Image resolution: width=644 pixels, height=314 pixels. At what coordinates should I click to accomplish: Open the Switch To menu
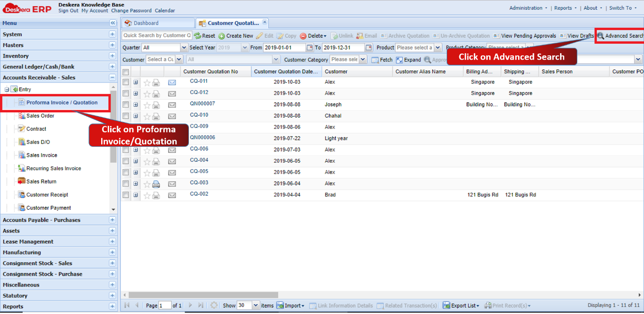623,8
